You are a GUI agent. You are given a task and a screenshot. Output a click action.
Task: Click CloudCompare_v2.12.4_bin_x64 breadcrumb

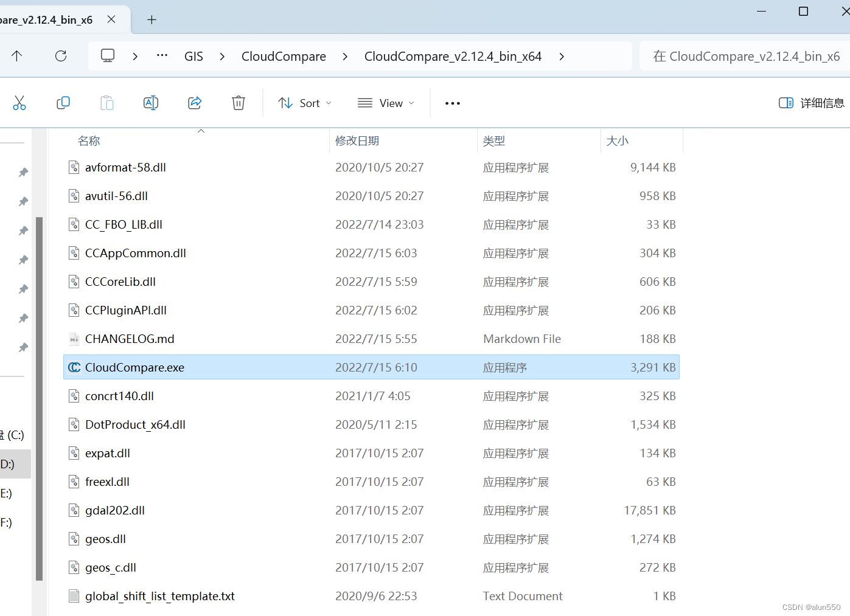453,57
